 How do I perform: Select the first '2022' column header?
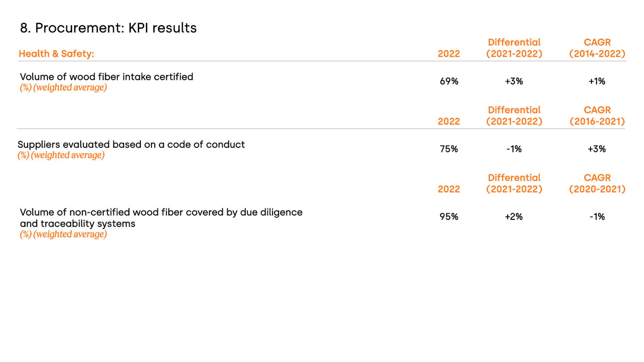pyautogui.click(x=449, y=54)
